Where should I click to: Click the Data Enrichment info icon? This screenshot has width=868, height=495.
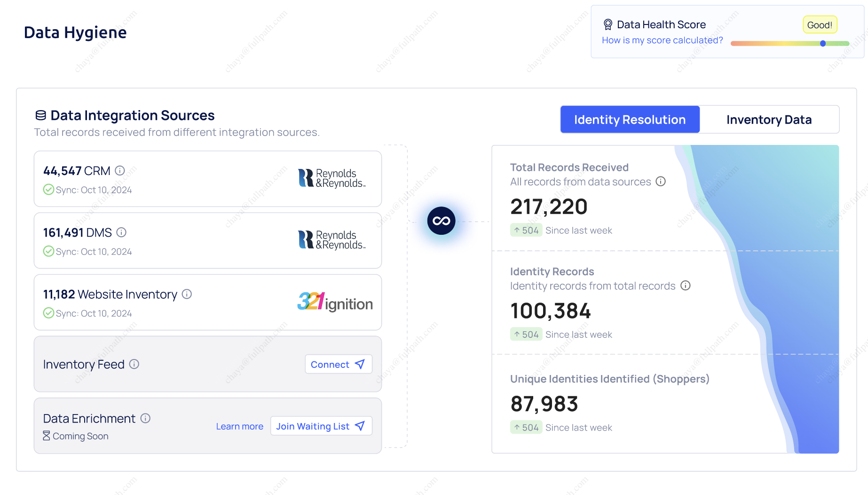coord(145,418)
